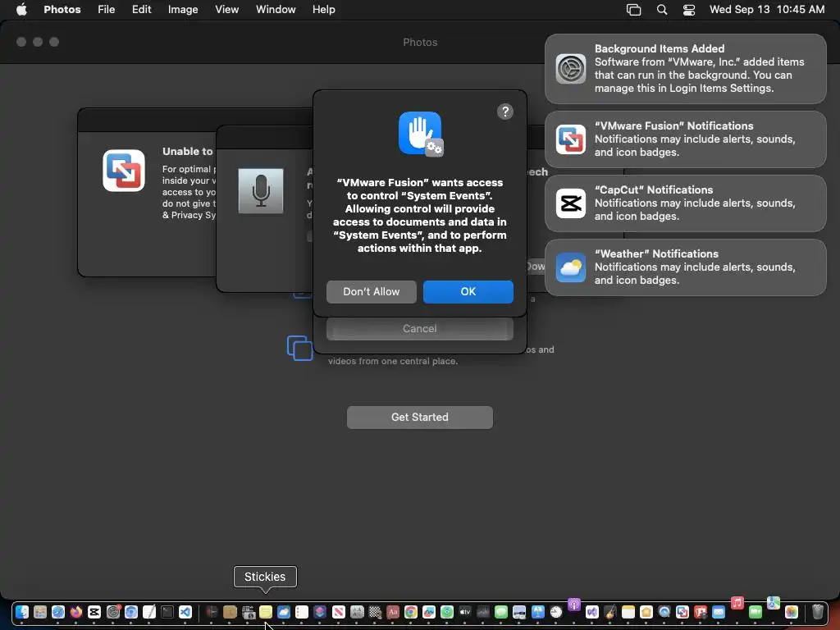Open Stocks from the Dock
This screenshot has width=840, height=630.
tap(483, 612)
